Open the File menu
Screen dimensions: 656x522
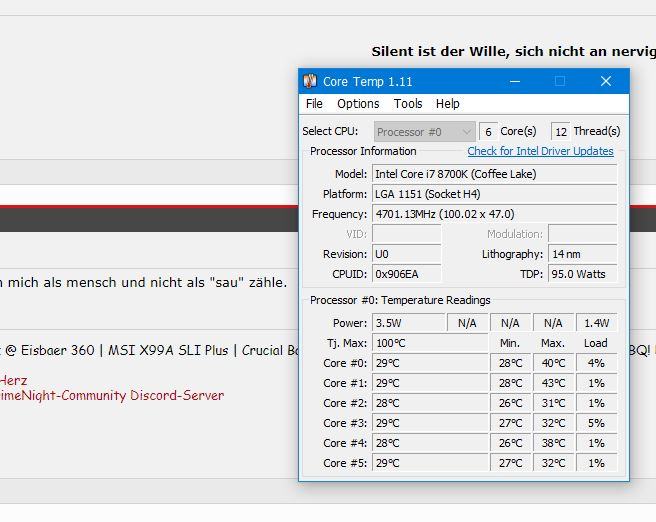[314, 104]
